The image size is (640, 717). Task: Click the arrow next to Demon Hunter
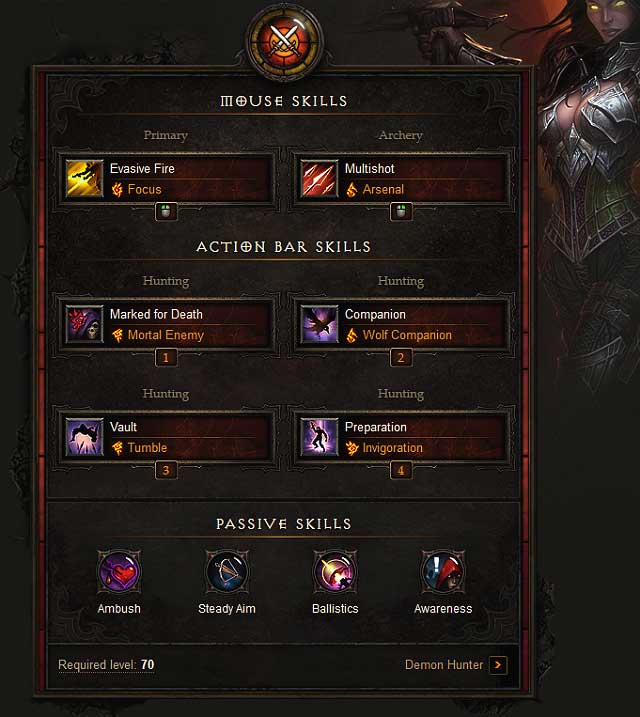pos(498,665)
